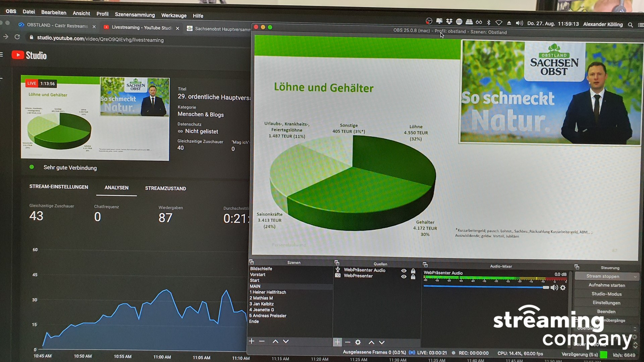Open the Wi-Fi menu bar icon
The height and width of the screenshot is (362, 644).
[x=499, y=23]
